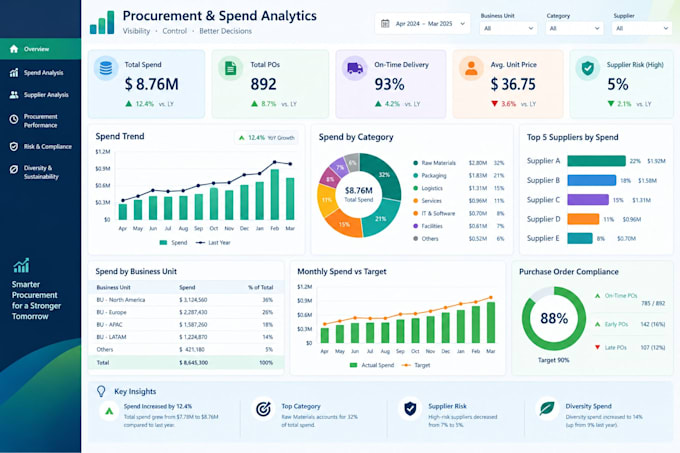The width and height of the screenshot is (680, 453).
Task: Open the Supplier filter dropdown
Action: (x=641, y=28)
